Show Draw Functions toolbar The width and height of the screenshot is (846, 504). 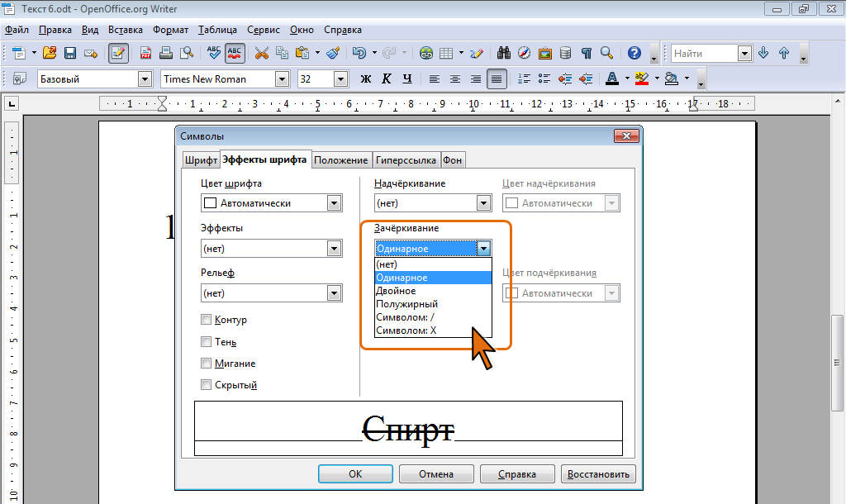tap(477, 53)
